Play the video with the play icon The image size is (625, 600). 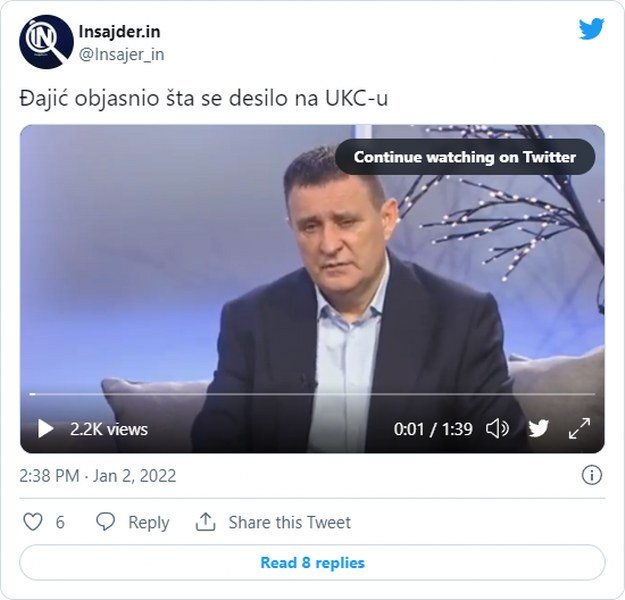[x=45, y=429]
